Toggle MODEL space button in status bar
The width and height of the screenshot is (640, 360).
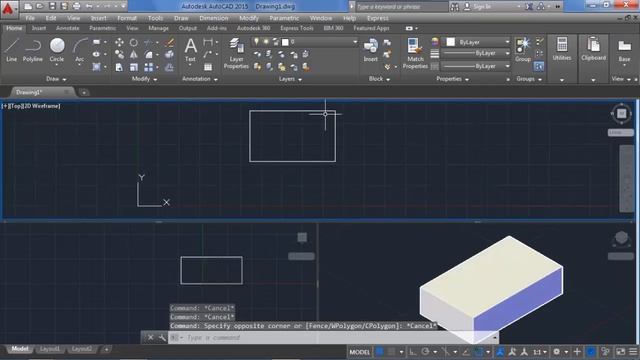pos(360,352)
